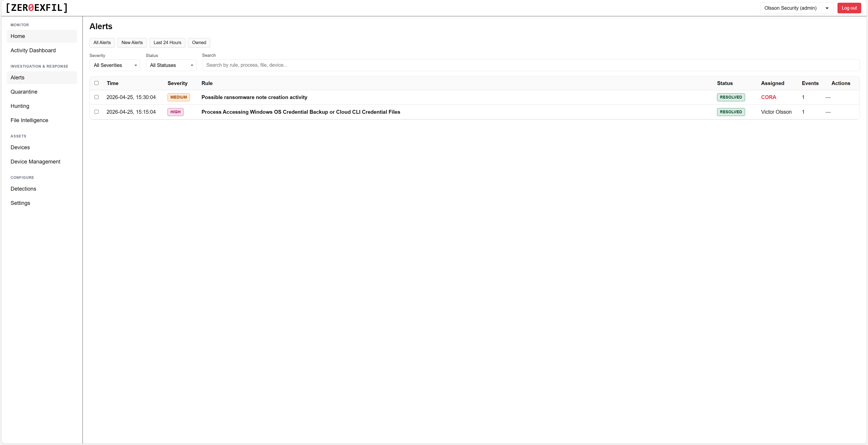Viewport: 868px width, 445px height.
Task: Open the CORA assignee link
Action: tap(769, 97)
